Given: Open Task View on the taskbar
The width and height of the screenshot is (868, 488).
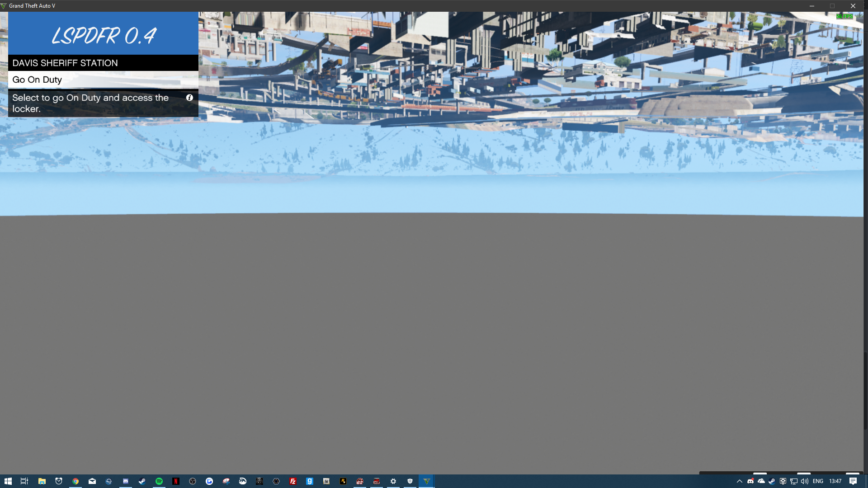Looking at the screenshot, I should pos(24,481).
